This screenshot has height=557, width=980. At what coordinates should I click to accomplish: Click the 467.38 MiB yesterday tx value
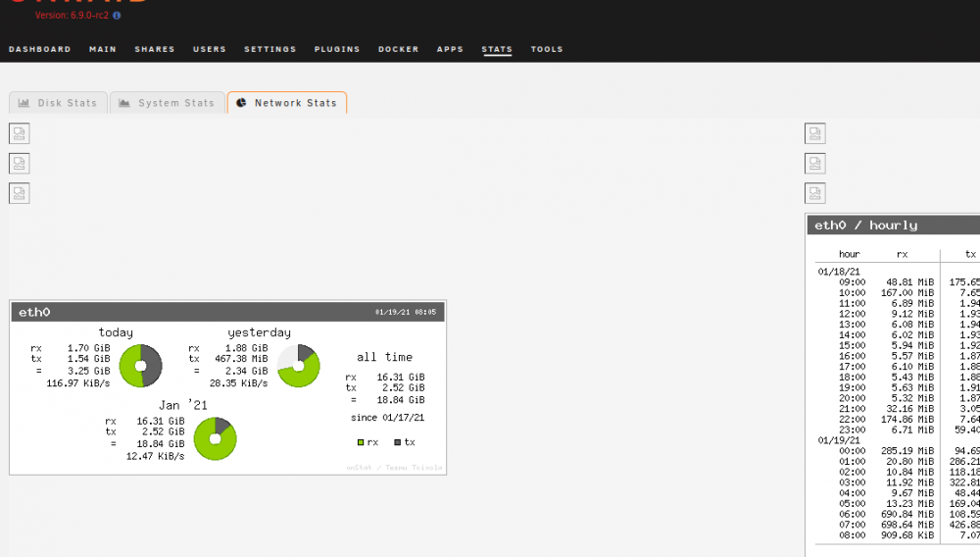[241, 359]
